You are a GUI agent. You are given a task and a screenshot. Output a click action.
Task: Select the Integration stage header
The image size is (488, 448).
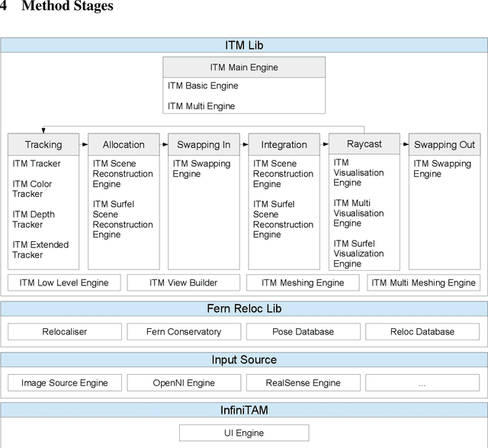(x=284, y=144)
